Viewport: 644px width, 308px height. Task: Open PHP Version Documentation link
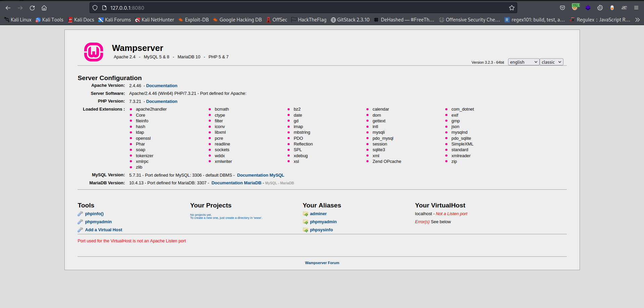(x=162, y=102)
